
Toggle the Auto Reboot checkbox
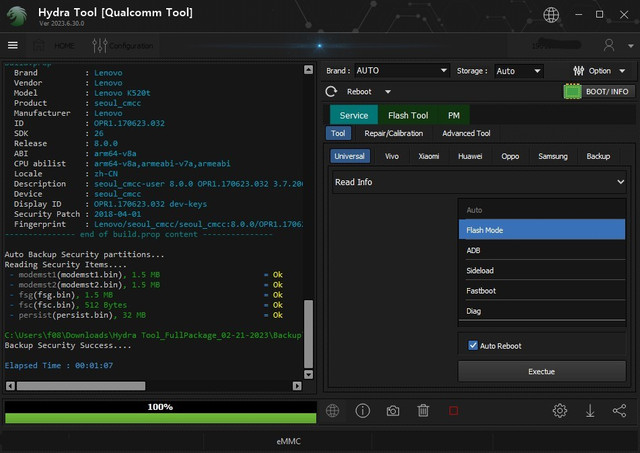click(x=473, y=346)
